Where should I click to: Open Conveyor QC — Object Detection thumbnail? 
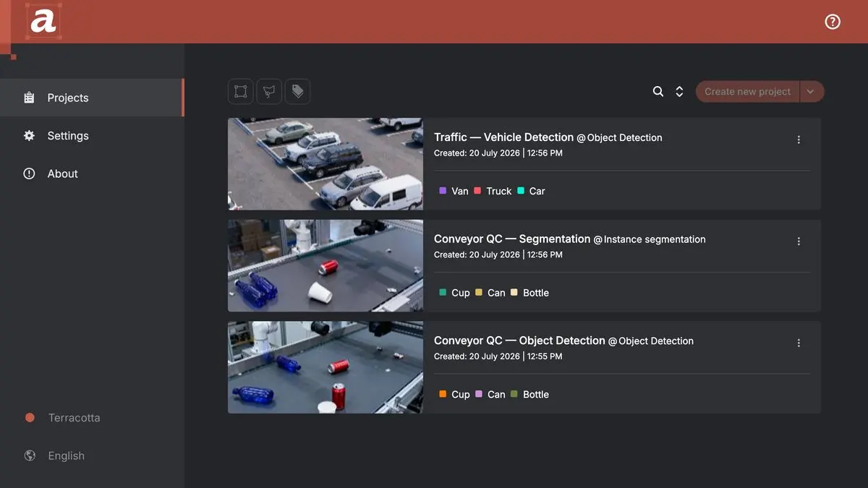(x=325, y=367)
